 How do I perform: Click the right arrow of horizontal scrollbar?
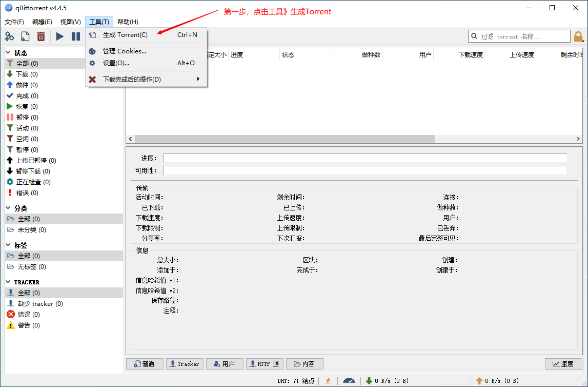tap(578, 139)
